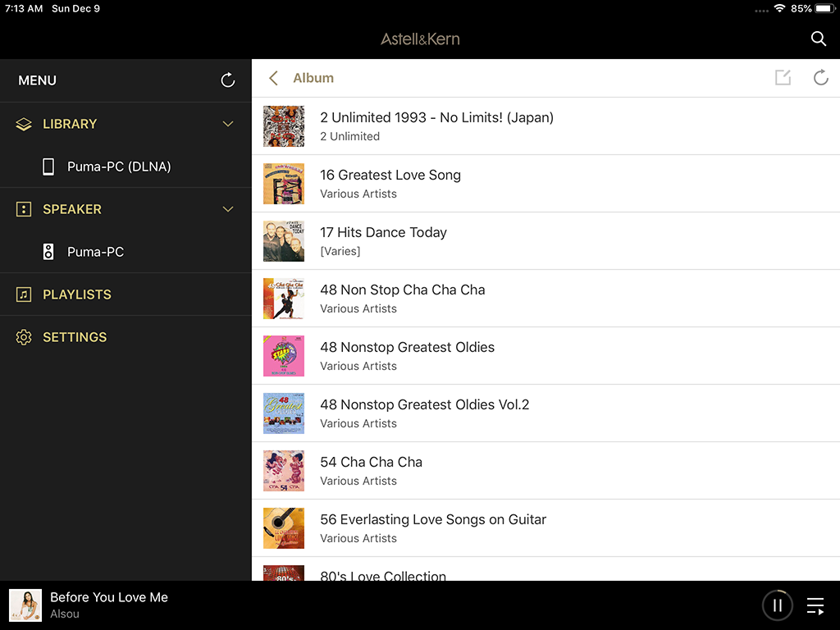Open album 48 Nonstop Greatest Oldies Vol.2
Screen dimensions: 840x630
[x=546, y=413]
